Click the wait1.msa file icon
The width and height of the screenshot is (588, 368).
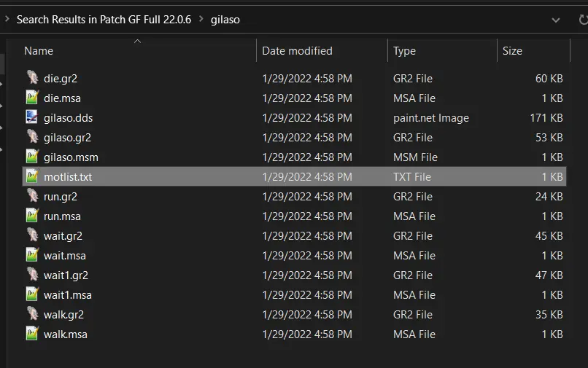point(32,294)
